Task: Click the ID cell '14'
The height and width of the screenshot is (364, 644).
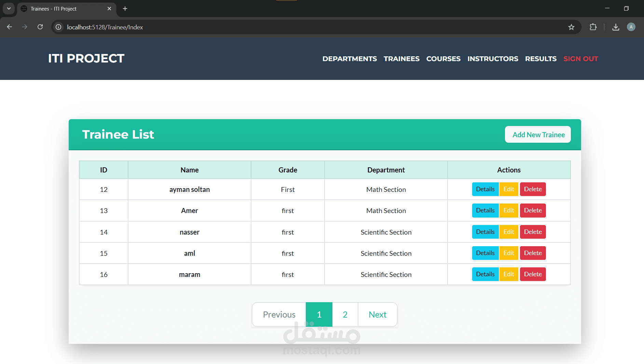Action: tap(104, 232)
